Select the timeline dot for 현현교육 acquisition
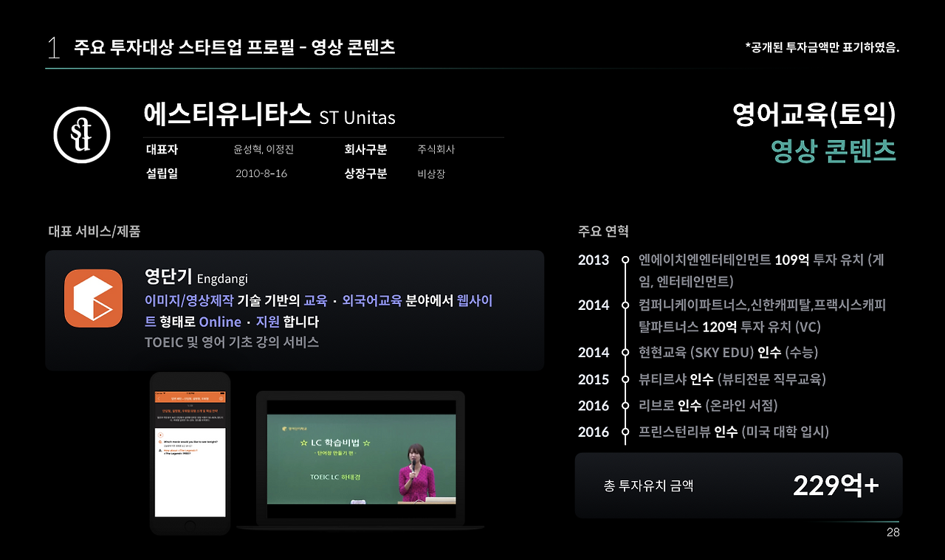This screenshot has width=945, height=560. pyautogui.click(x=625, y=353)
